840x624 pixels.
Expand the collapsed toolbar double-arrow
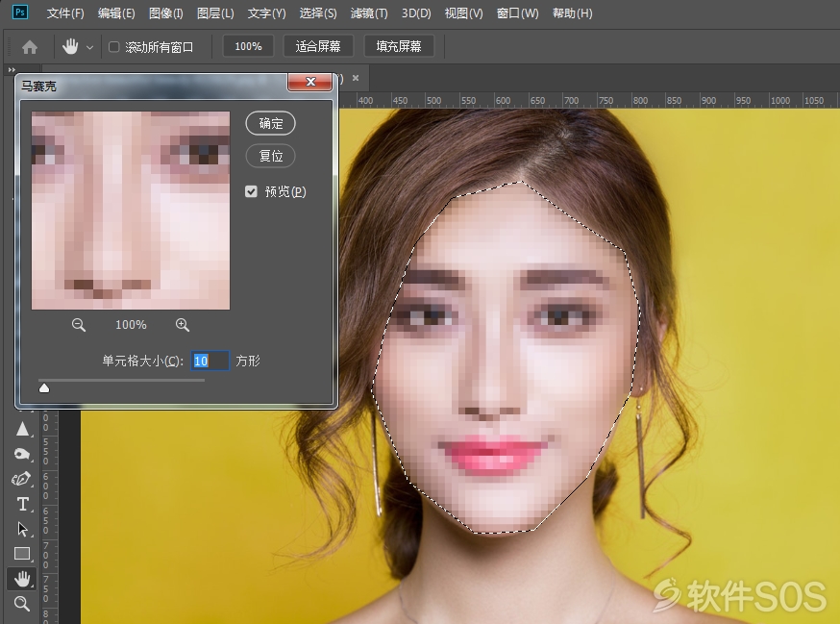tap(12, 69)
